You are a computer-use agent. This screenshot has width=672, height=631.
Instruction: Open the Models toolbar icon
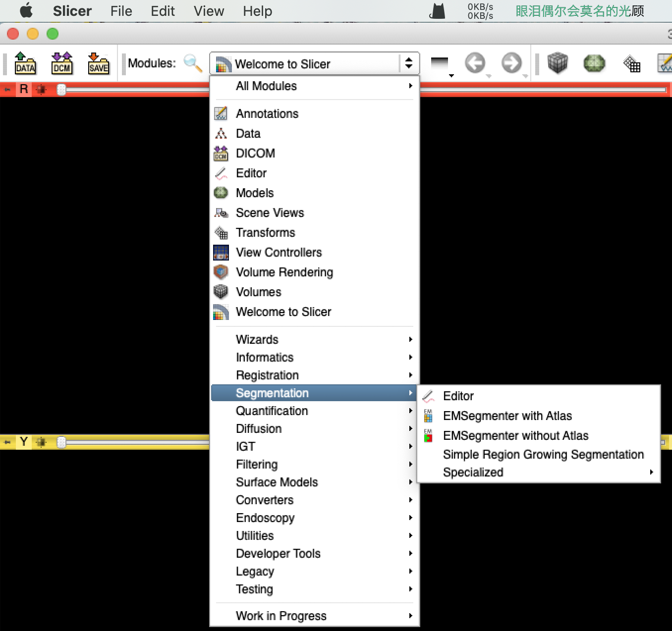coord(594,63)
